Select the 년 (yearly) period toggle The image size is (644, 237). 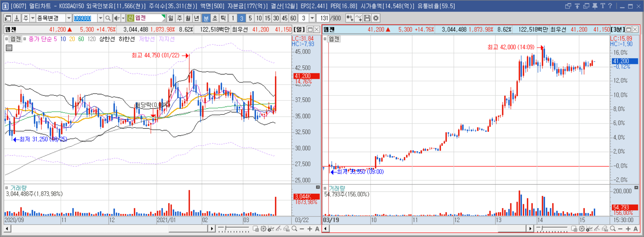(x=196, y=18)
